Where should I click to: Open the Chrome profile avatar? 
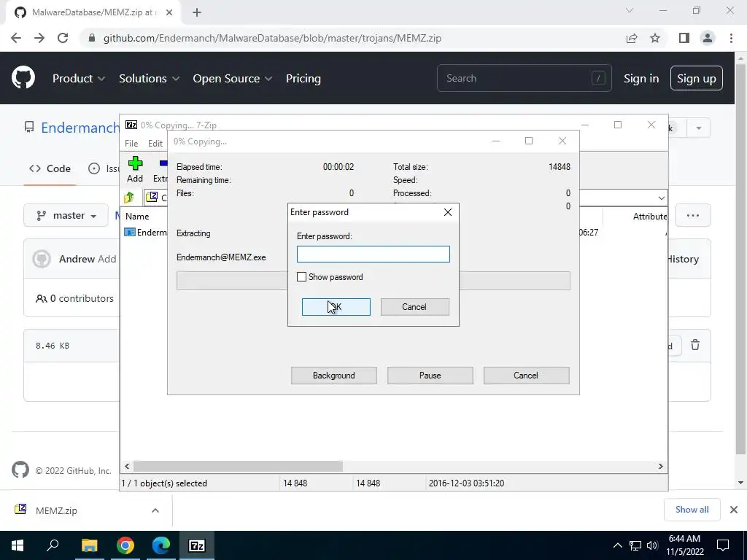pos(708,38)
